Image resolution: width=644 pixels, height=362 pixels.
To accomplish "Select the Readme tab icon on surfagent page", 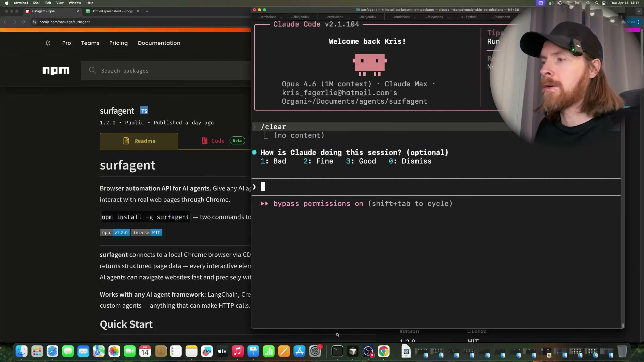I will click(127, 141).
